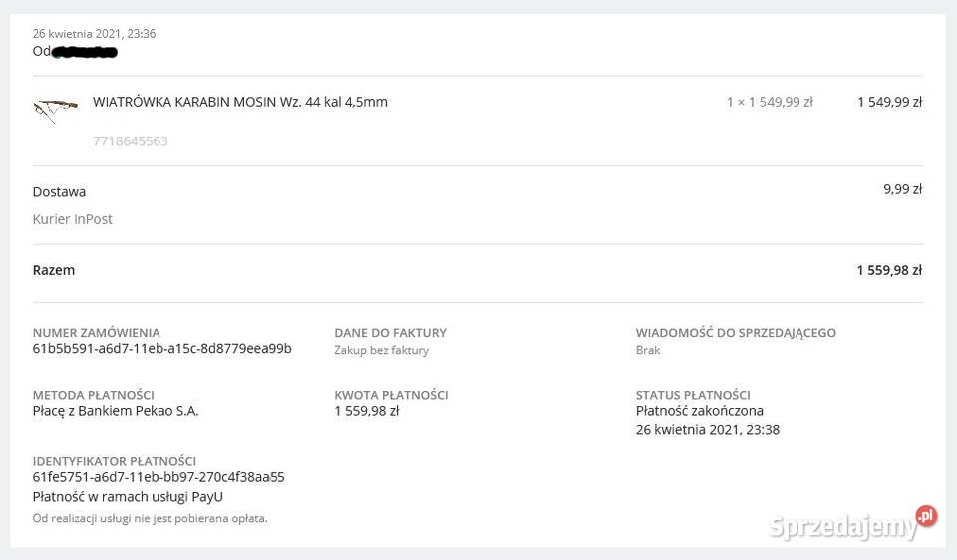The width and height of the screenshot is (957, 560).
Task: Click the payment identifier starting with 61fe5751
Action: coord(159,477)
